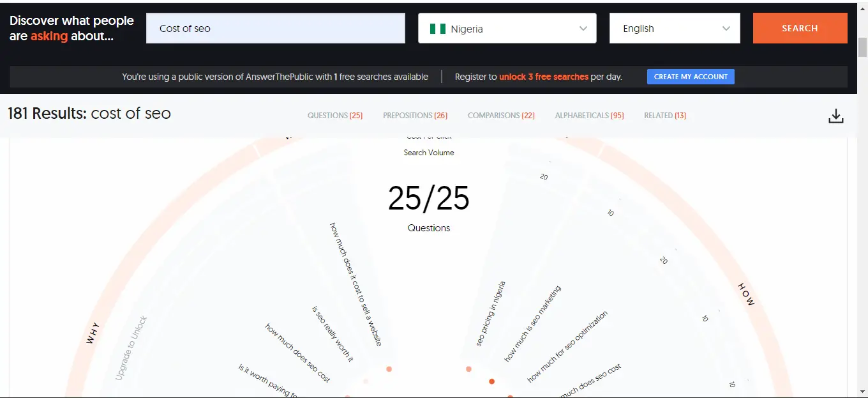Screen dimensions: 868x398
Task: Switch to the PREPOSITIONS (26) tab
Action: coord(415,116)
